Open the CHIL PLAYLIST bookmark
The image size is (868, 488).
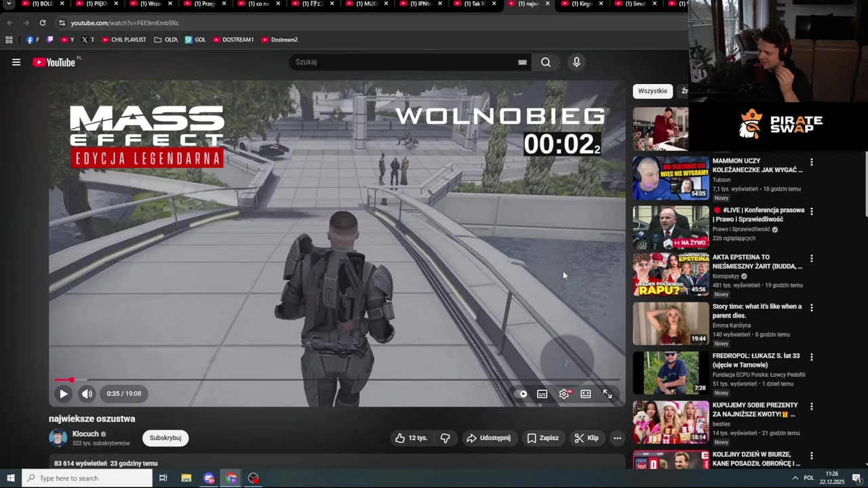123,40
